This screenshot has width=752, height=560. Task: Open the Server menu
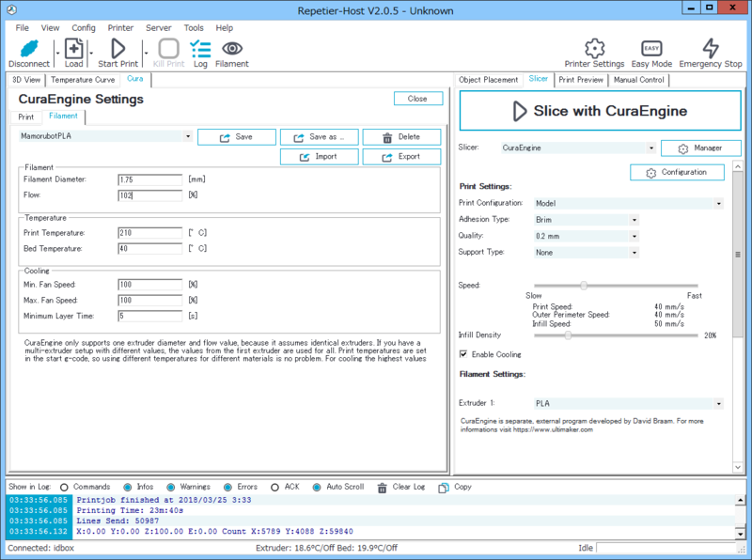point(158,28)
